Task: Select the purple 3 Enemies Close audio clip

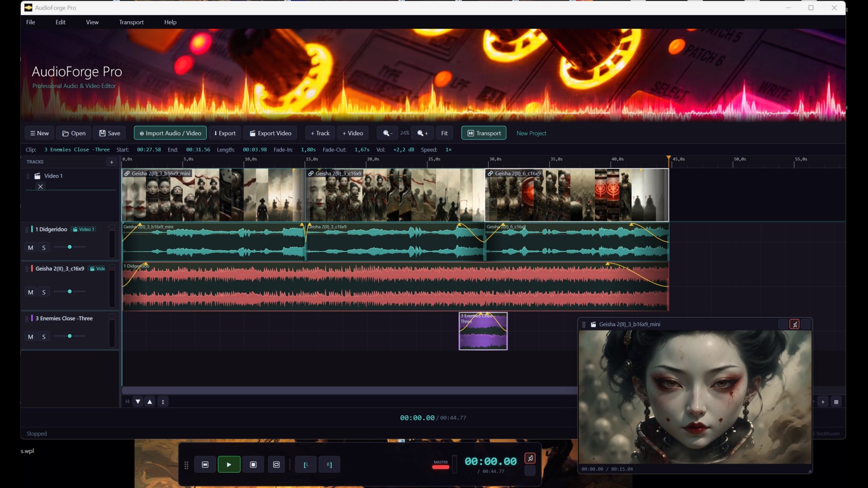Action: click(x=483, y=331)
